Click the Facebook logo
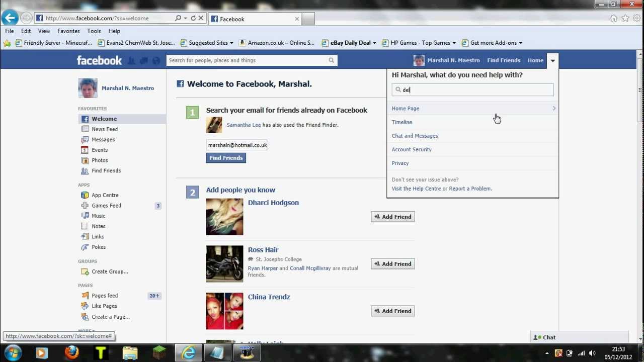 (x=99, y=60)
